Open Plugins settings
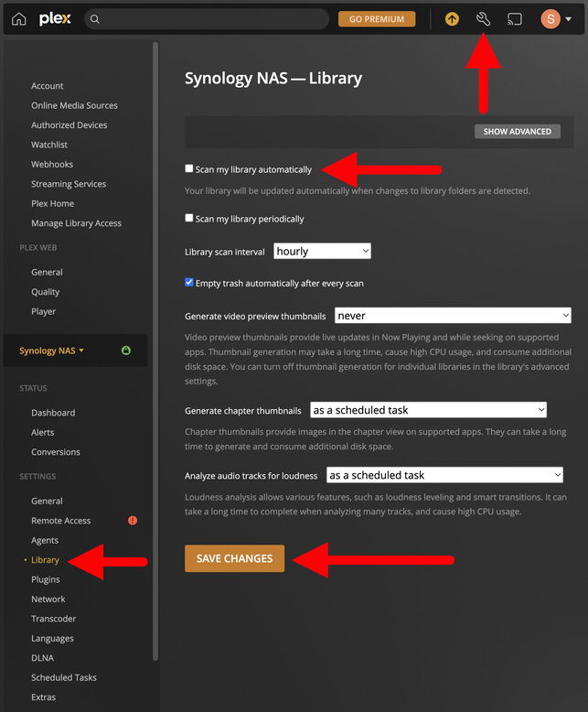588x712 pixels. pos(46,579)
